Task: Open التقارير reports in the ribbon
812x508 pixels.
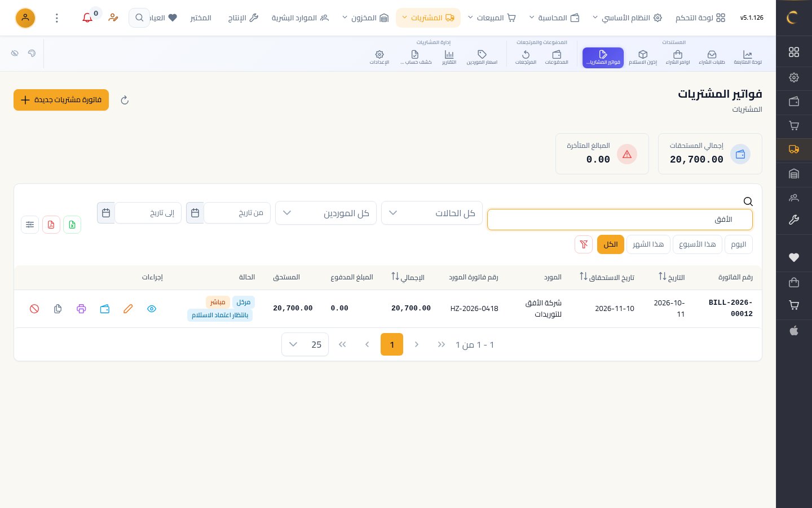Action: click(x=449, y=58)
